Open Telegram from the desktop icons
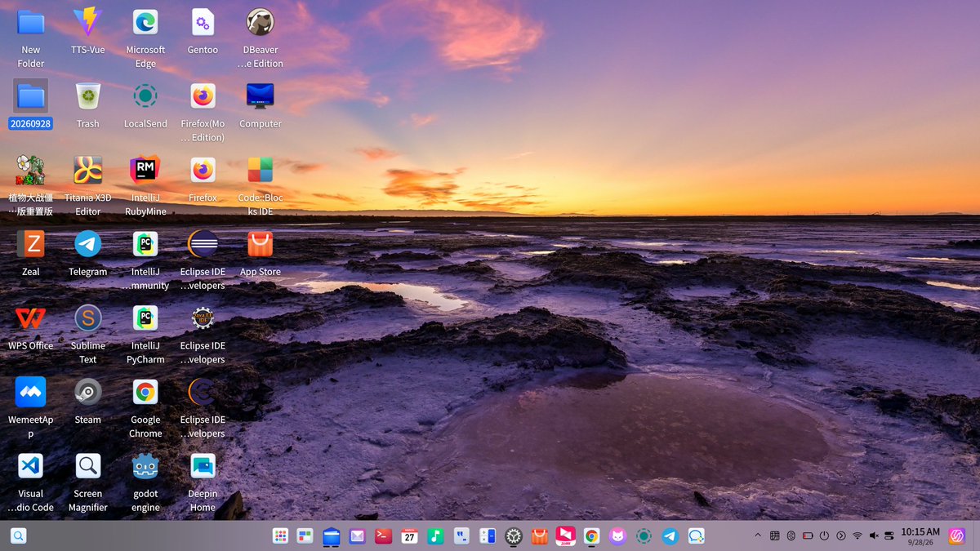This screenshot has height=551, width=980. pos(87,244)
